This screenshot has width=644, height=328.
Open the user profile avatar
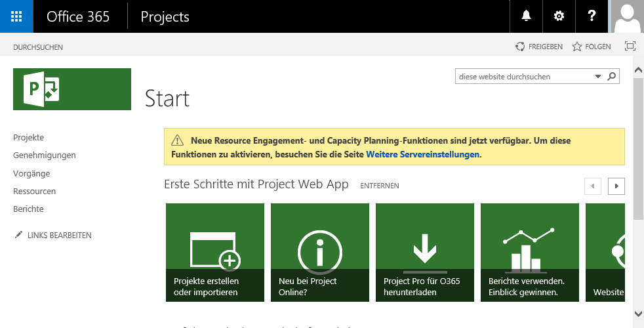tap(627, 16)
